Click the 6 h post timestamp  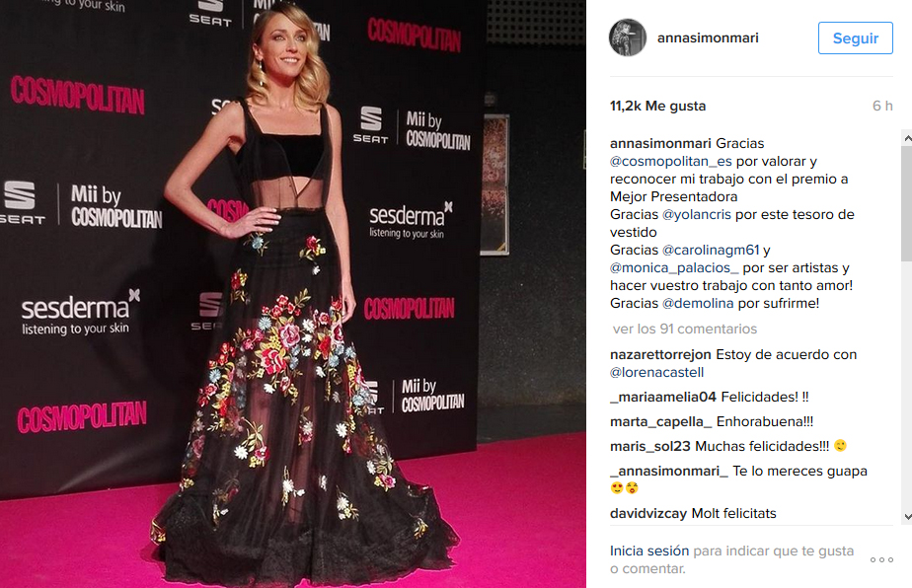click(x=882, y=106)
